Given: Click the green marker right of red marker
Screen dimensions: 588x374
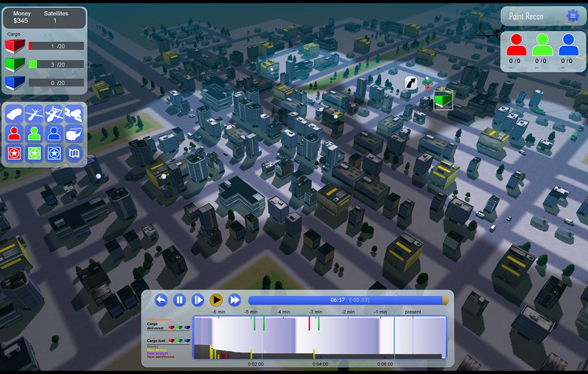Looking at the screenshot, I should [x=319, y=323].
